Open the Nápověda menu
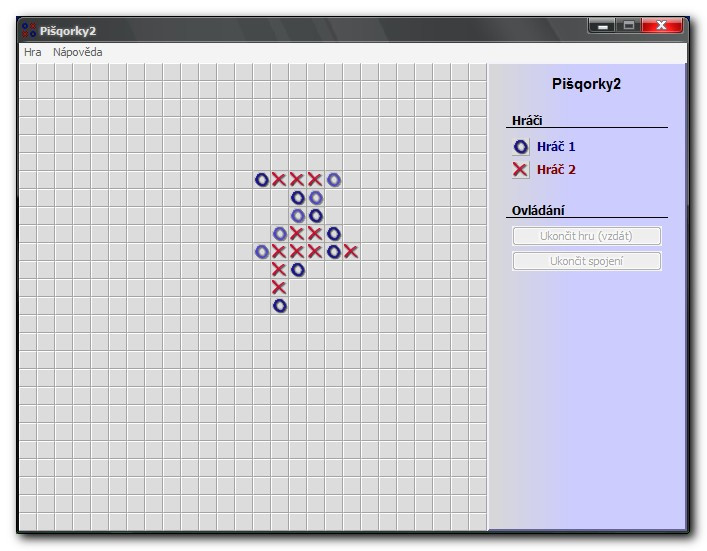 pyautogui.click(x=78, y=52)
